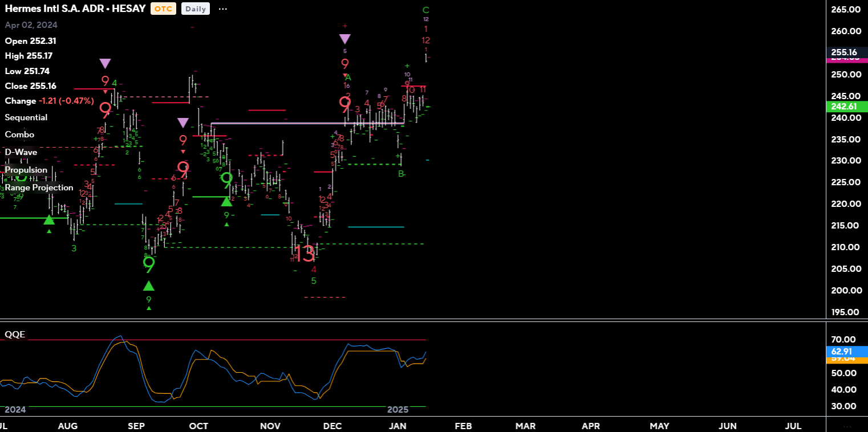868x432 pixels.
Task: Click the FEB label on the time axis
Action: pos(463,426)
